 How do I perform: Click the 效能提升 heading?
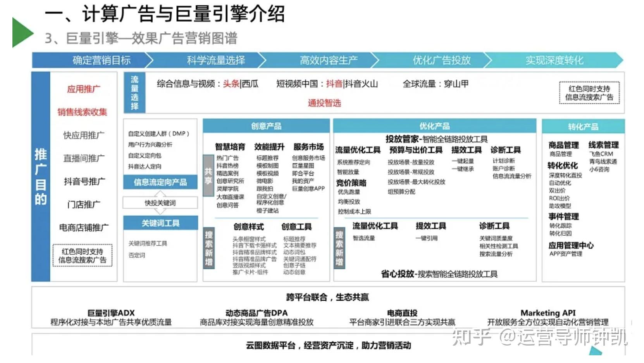coord(269,147)
